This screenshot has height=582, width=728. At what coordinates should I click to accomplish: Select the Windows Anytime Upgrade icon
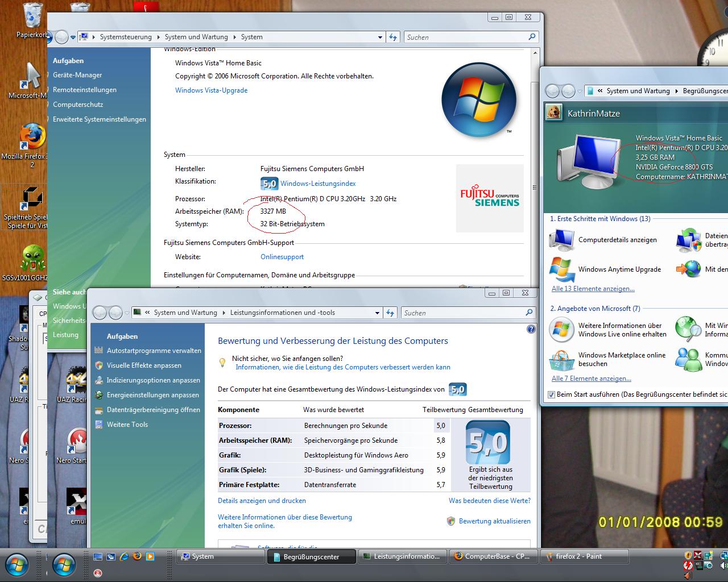click(562, 269)
